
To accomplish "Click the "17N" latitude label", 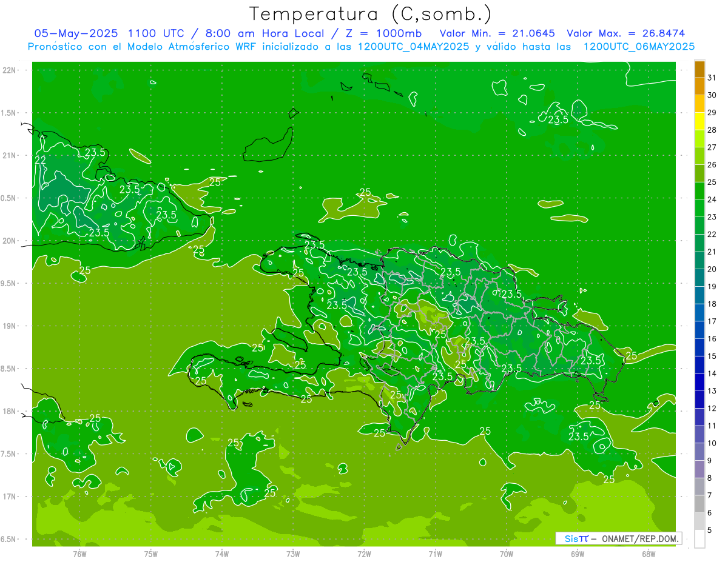I will tap(9, 497).
